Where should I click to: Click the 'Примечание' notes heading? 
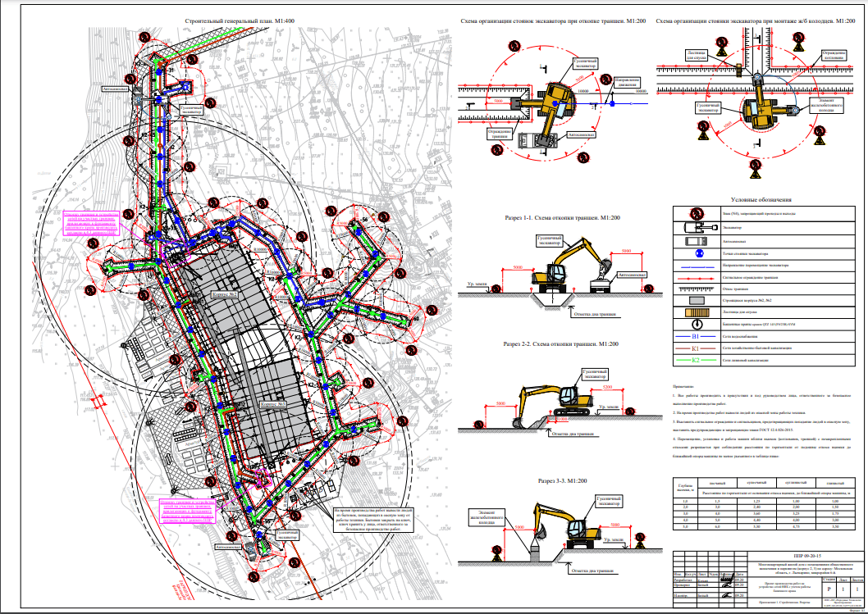(x=683, y=386)
